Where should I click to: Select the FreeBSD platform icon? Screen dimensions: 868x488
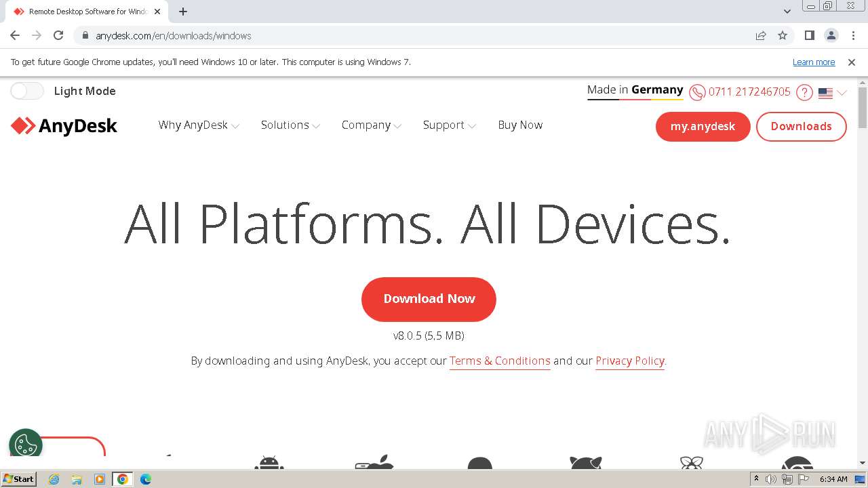pyautogui.click(x=586, y=462)
